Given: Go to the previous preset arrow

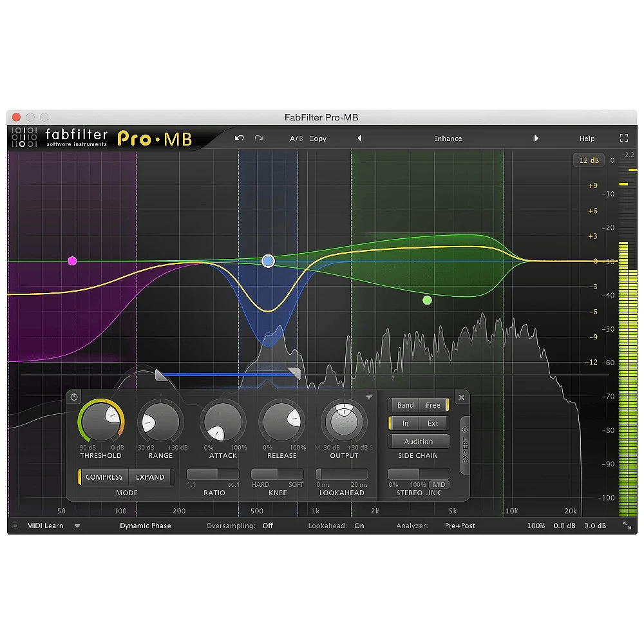Looking at the screenshot, I should [359, 138].
